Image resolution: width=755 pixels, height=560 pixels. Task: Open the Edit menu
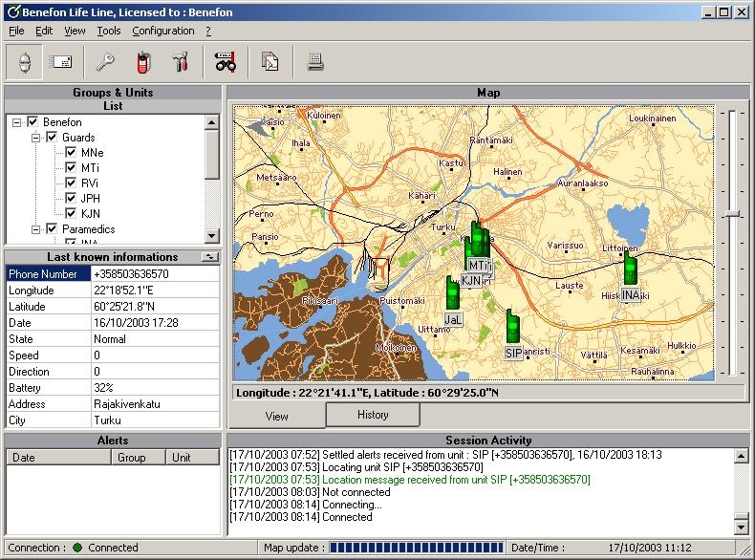pyautogui.click(x=44, y=31)
